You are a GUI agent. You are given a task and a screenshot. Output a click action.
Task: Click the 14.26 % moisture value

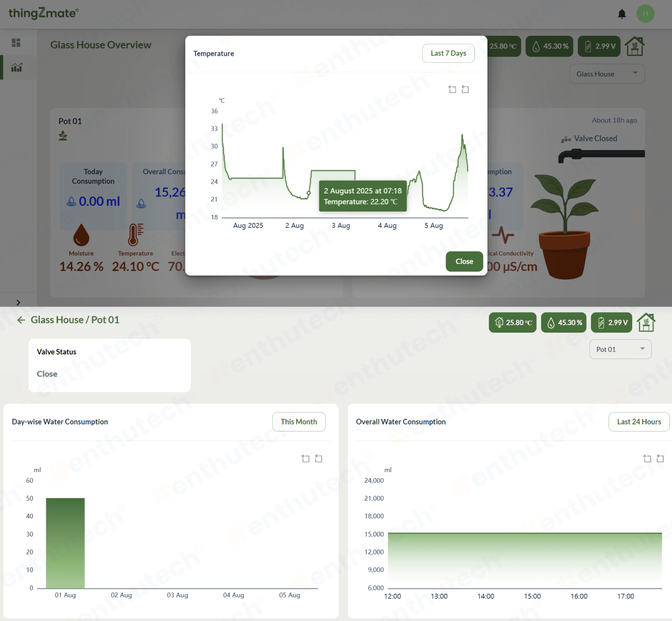[x=81, y=266]
